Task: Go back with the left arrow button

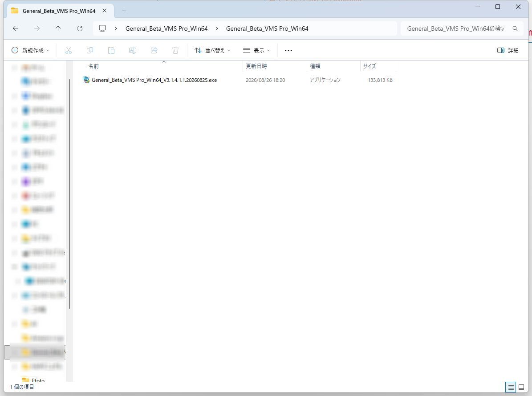Action: tap(16, 28)
